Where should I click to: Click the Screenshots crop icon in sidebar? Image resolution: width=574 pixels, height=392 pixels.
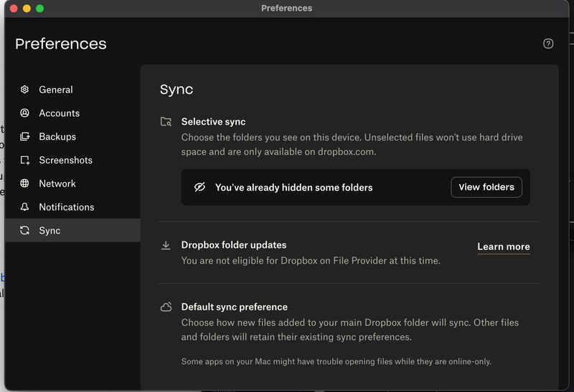[x=24, y=161]
